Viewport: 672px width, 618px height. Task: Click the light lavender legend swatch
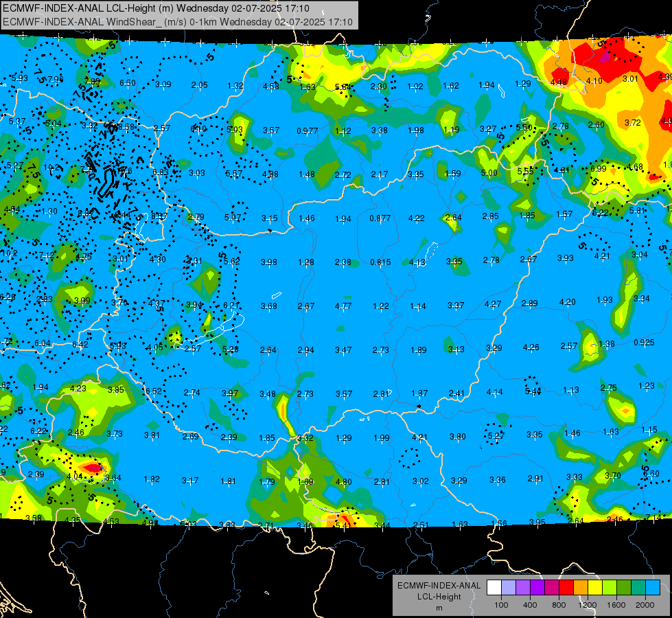point(509,588)
